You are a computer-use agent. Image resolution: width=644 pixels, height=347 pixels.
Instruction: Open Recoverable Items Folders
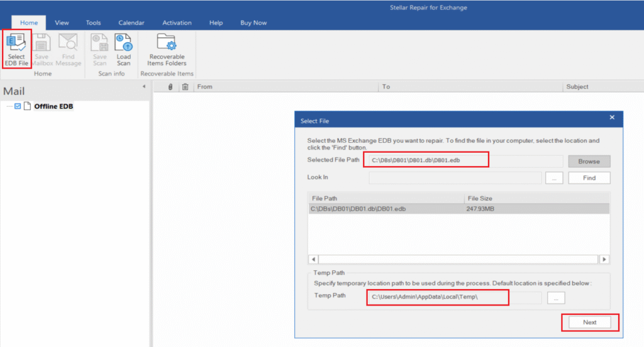click(167, 49)
